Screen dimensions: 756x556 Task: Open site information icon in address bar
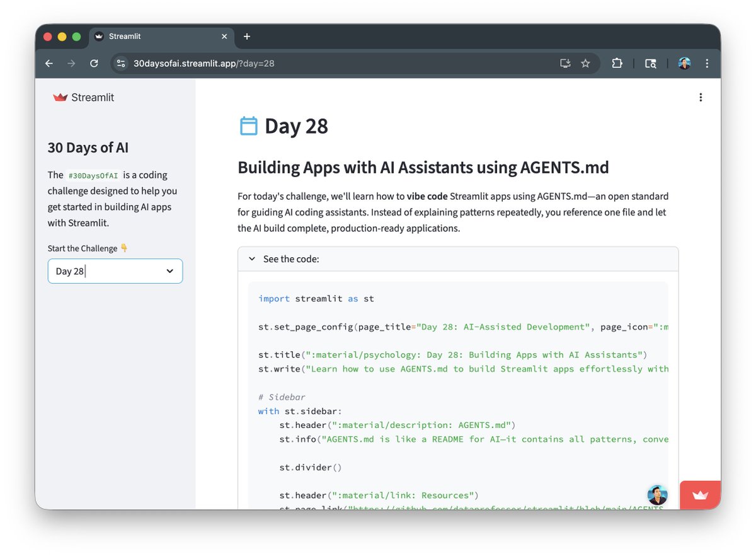122,64
